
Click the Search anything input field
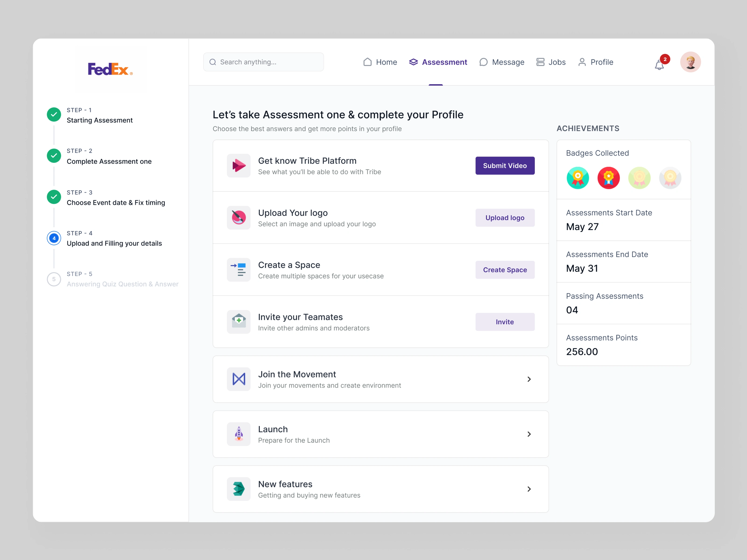click(x=263, y=62)
